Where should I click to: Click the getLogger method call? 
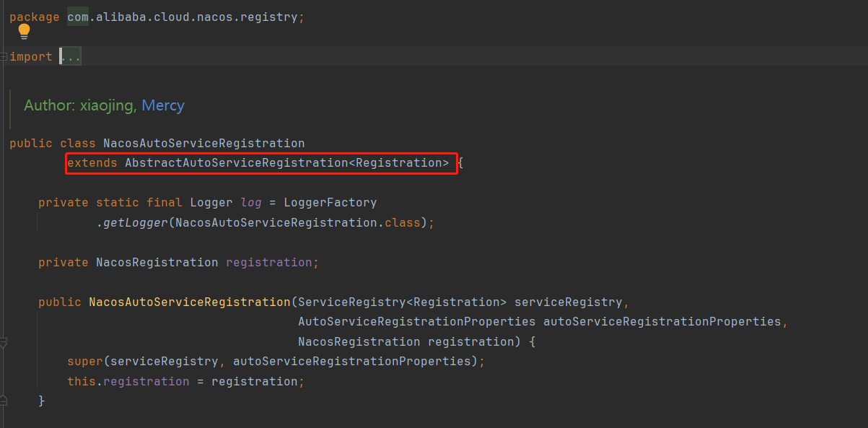(x=135, y=223)
